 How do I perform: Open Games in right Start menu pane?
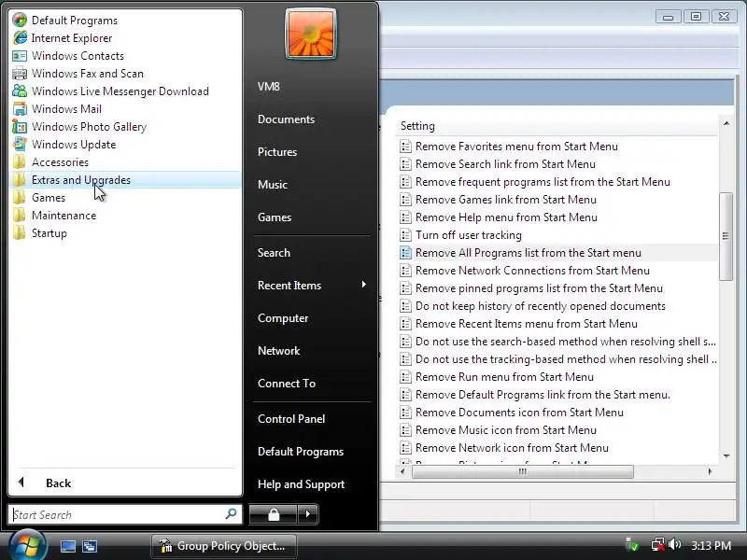(275, 217)
